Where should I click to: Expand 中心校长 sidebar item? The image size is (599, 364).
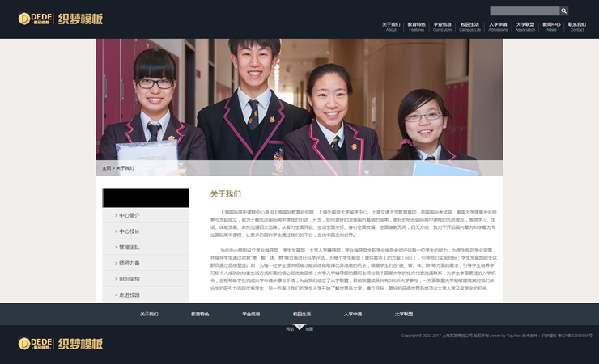click(129, 231)
